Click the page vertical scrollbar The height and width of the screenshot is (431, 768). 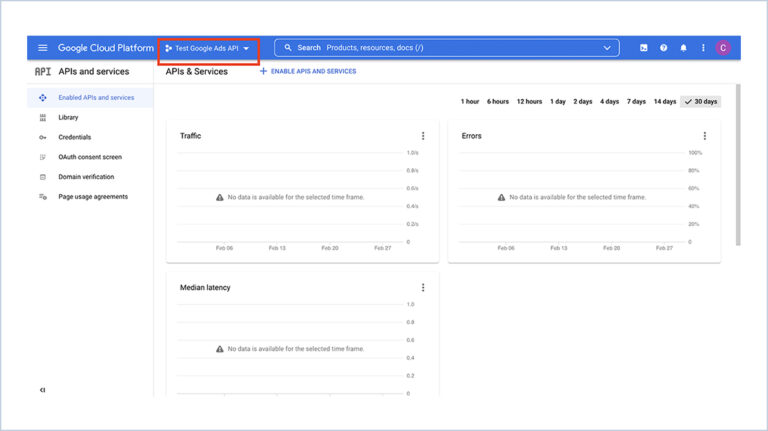[738, 165]
